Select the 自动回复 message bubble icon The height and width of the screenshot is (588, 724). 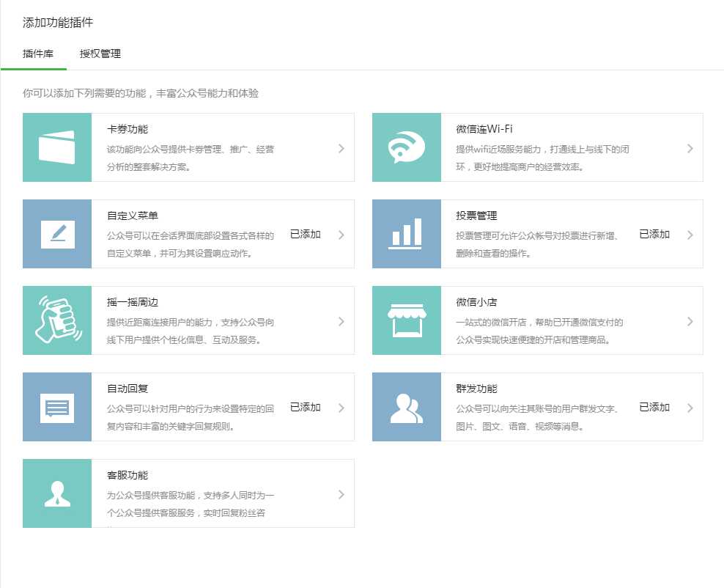57,407
